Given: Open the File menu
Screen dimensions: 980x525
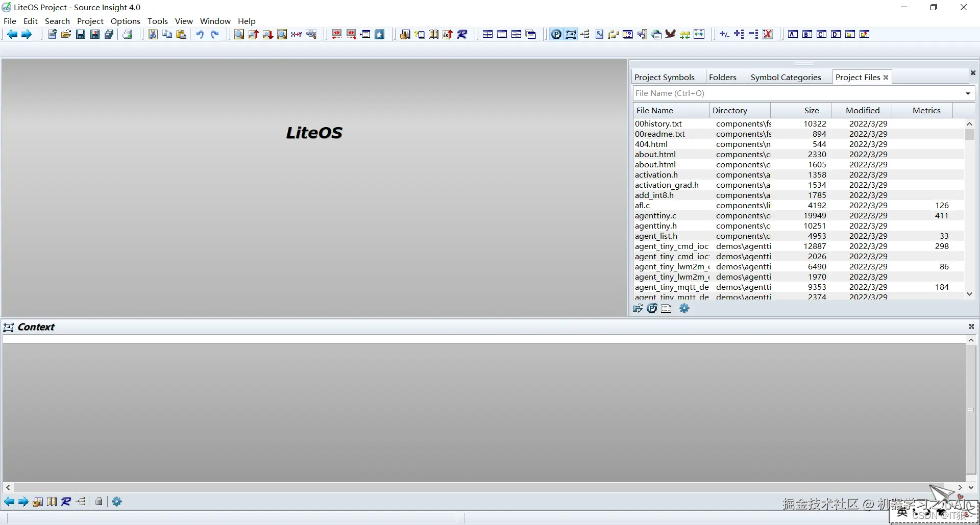Looking at the screenshot, I should 10,21.
